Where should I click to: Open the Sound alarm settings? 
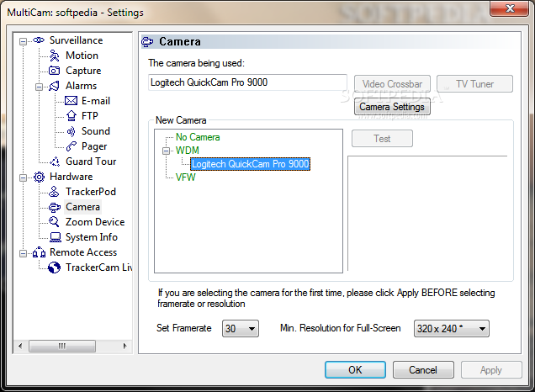(96, 131)
